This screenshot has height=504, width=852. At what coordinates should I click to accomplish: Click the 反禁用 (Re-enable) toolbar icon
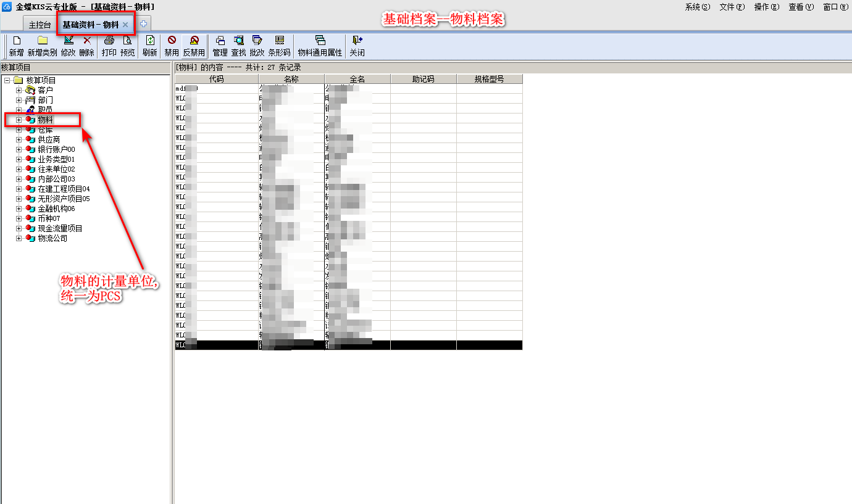194,41
